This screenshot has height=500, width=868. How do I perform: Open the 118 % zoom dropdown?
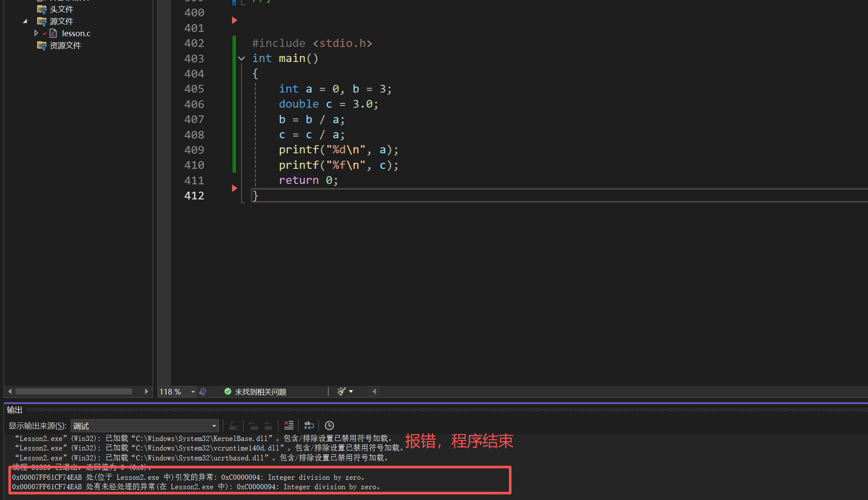click(193, 392)
